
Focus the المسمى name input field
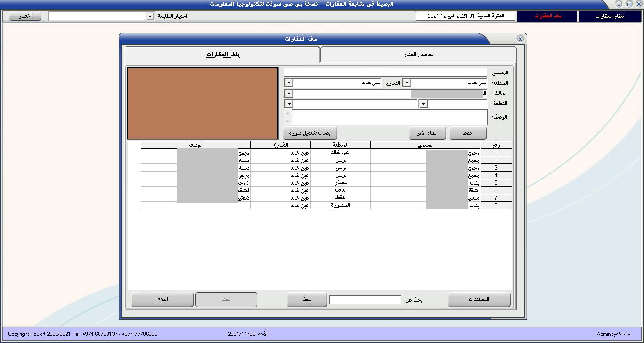pos(385,73)
